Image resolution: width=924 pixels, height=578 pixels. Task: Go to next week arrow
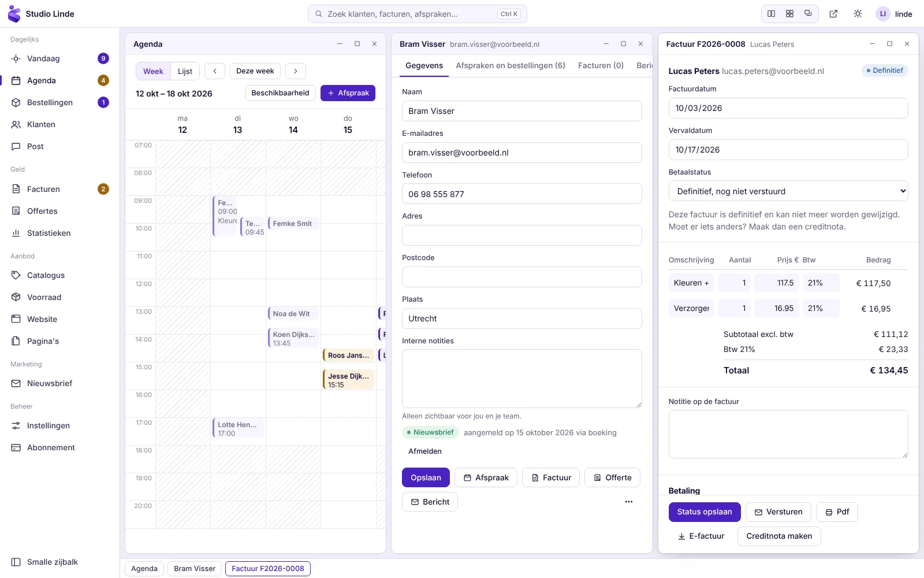[296, 71]
